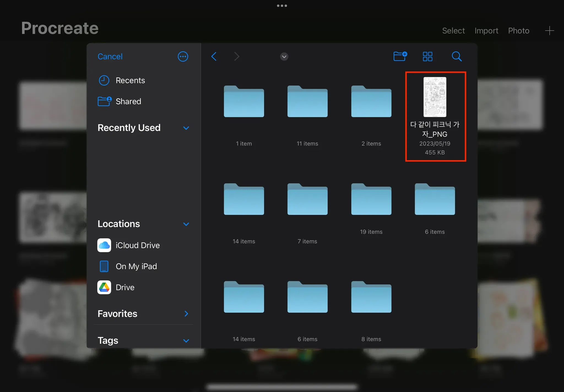This screenshot has width=564, height=392.
Task: Click the new folder icon
Action: pyautogui.click(x=400, y=56)
